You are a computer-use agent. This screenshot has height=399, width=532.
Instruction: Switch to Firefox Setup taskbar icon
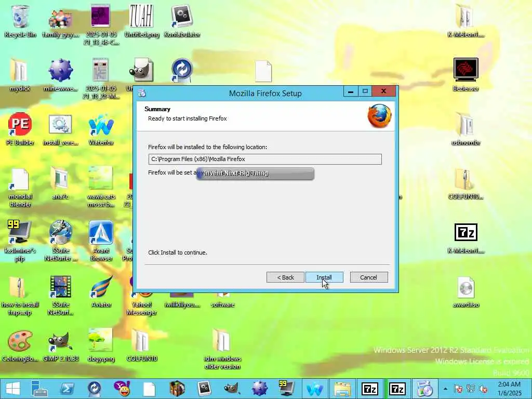(424, 389)
